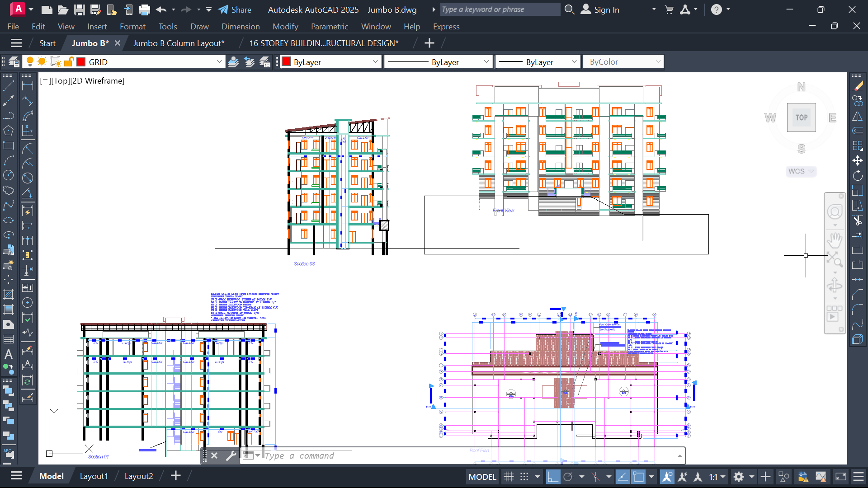The width and height of the screenshot is (868, 488).
Task: Toggle MODEL space button in status bar
Action: (x=482, y=477)
